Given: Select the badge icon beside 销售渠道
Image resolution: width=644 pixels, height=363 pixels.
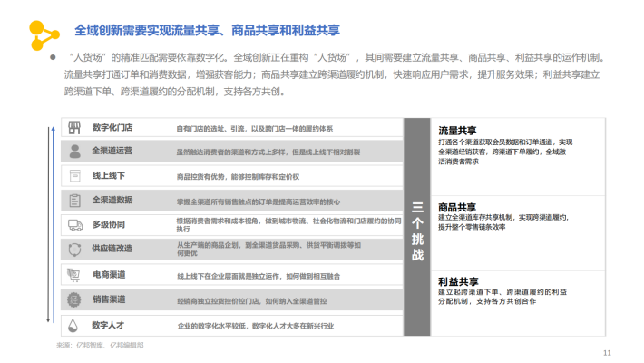Looking at the screenshot, I should pos(73,299).
